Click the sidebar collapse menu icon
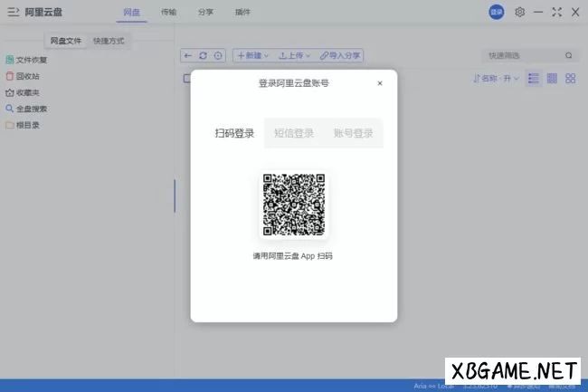Image resolution: width=588 pixels, height=392 pixels. [x=13, y=13]
